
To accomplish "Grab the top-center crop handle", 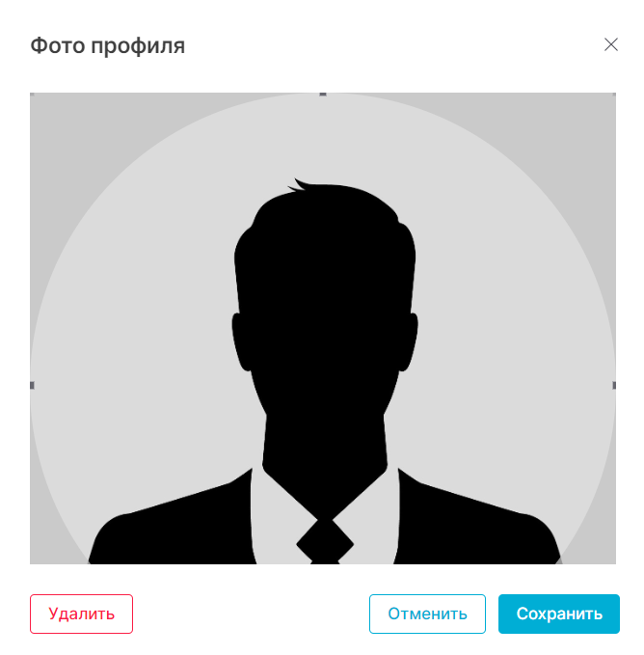I will (323, 95).
